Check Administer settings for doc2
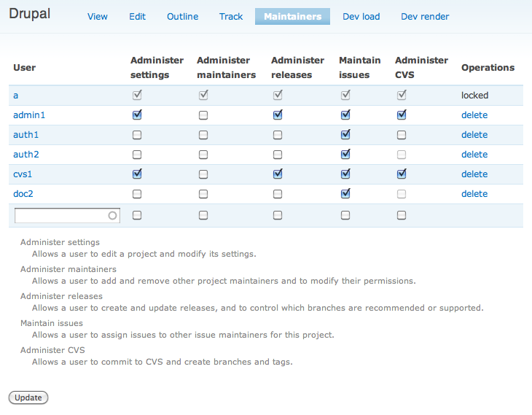Viewport: 532px width, 415px height. [137, 194]
